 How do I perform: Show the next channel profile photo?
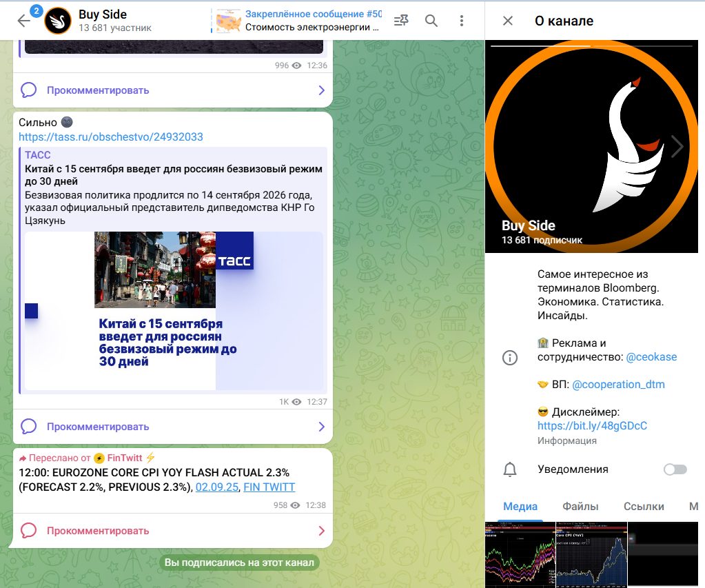coord(677,147)
